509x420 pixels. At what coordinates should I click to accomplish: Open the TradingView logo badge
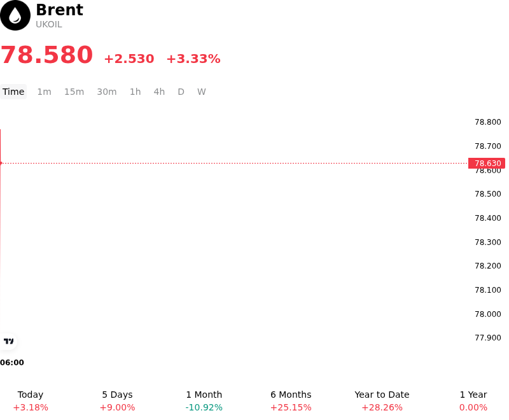point(8,342)
